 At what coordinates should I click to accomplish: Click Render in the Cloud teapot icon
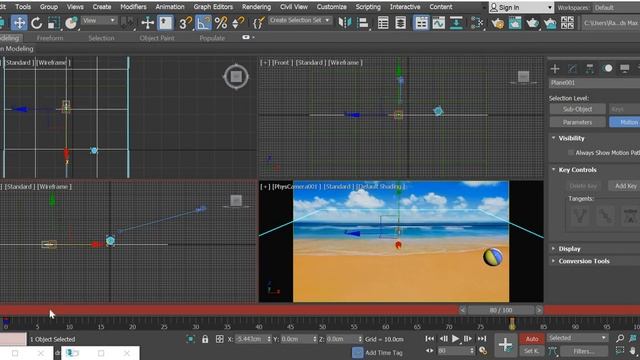click(x=550, y=23)
